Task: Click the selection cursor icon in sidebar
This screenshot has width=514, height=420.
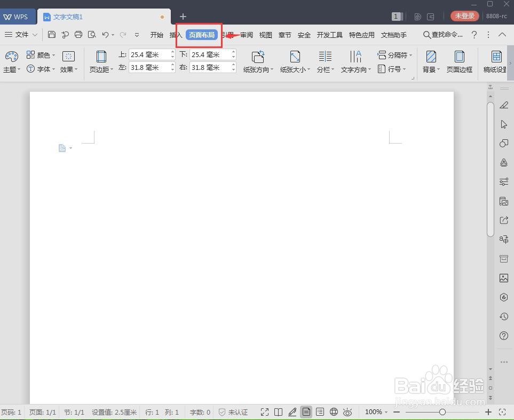Action: [x=504, y=124]
